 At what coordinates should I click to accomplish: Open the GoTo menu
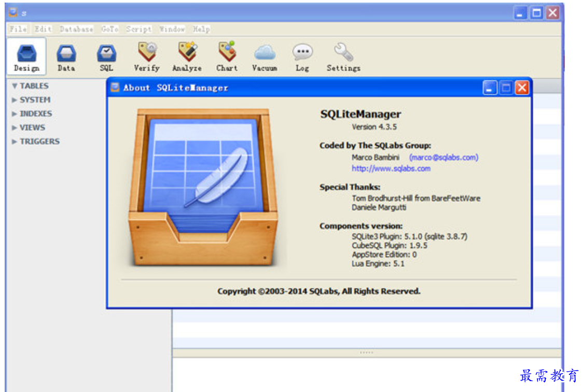[x=110, y=29]
